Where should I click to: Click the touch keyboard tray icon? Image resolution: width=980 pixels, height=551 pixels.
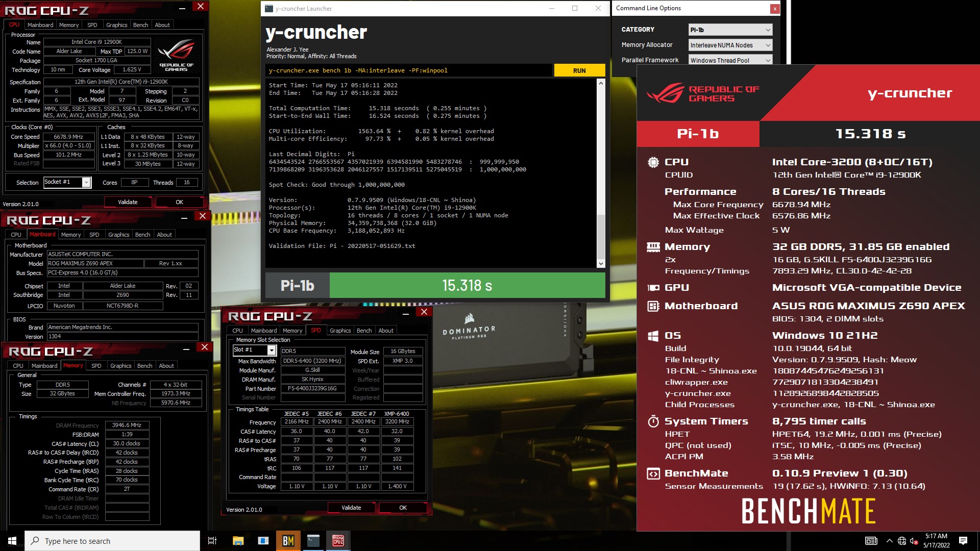(871, 541)
